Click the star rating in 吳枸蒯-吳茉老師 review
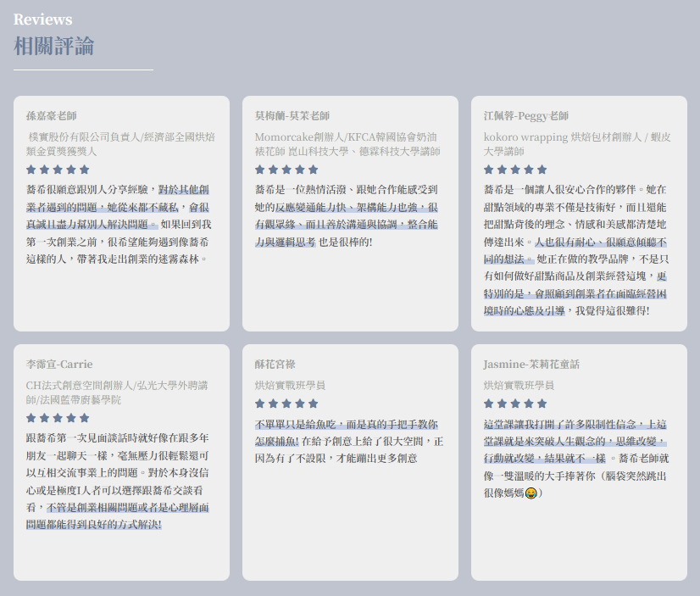 click(286, 170)
